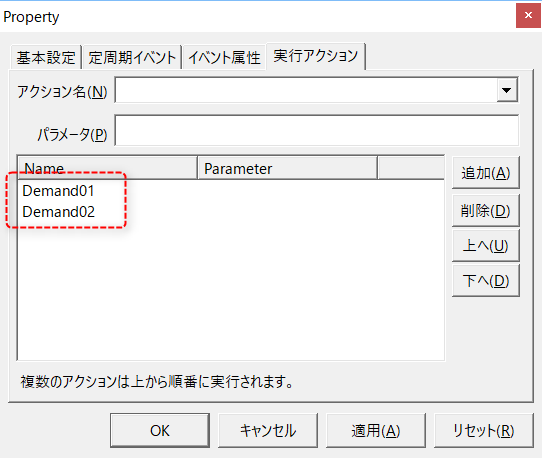
Task: Open the 定周期イベント tab
Action: [132, 57]
